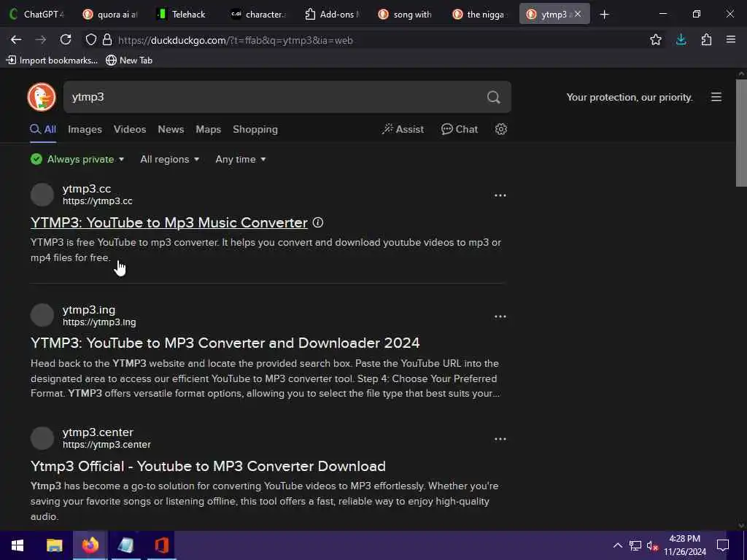Show hidden system tray icons
Image resolution: width=747 pixels, height=560 pixels.
point(617,545)
